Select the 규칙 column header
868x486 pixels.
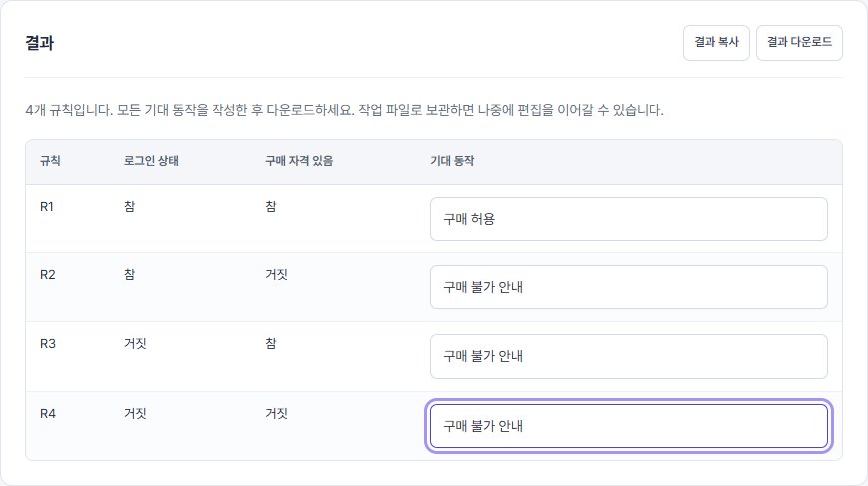50,161
